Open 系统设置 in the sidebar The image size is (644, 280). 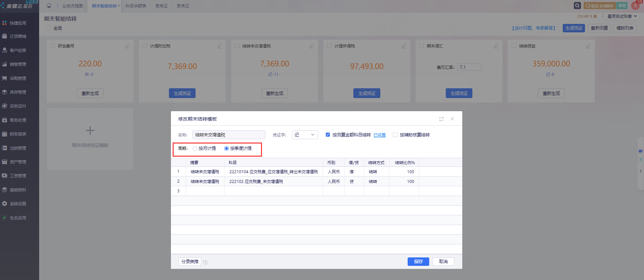(x=14, y=204)
